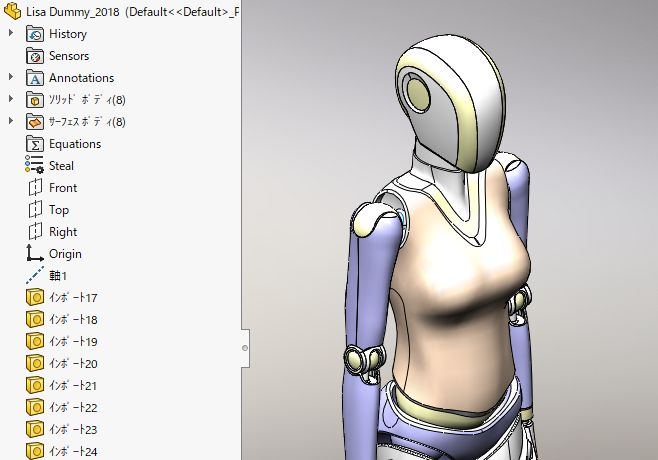
Task: Select the Front plane label
Action: point(63,188)
